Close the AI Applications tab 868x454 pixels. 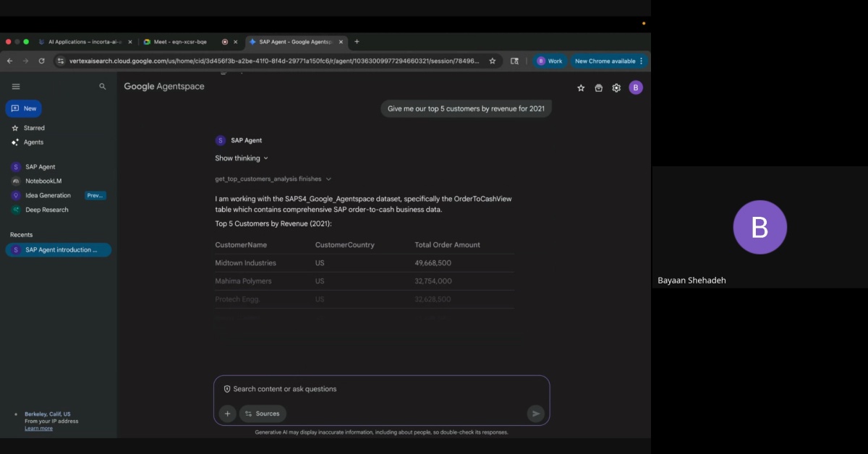pyautogui.click(x=130, y=42)
